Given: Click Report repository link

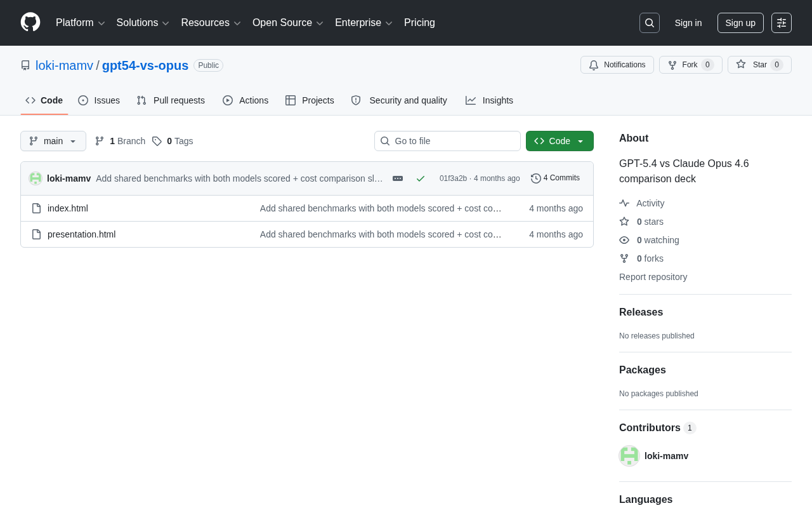Looking at the screenshot, I should click(653, 277).
